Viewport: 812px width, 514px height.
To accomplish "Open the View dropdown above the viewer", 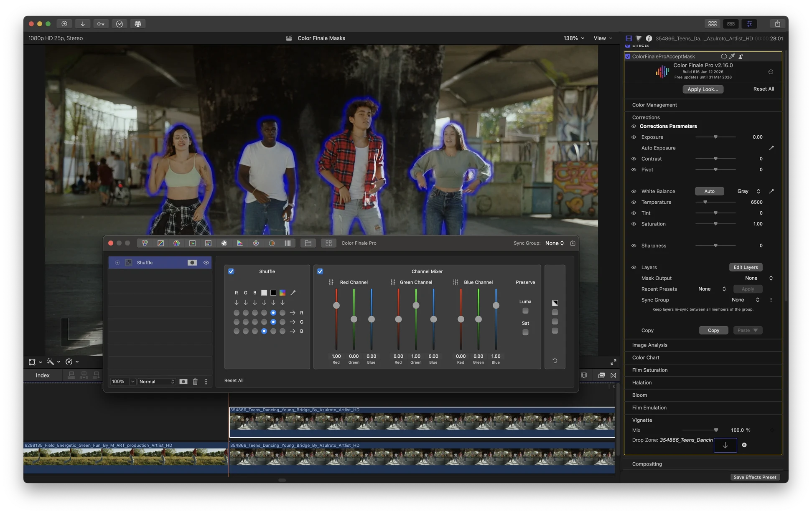I will (x=603, y=38).
